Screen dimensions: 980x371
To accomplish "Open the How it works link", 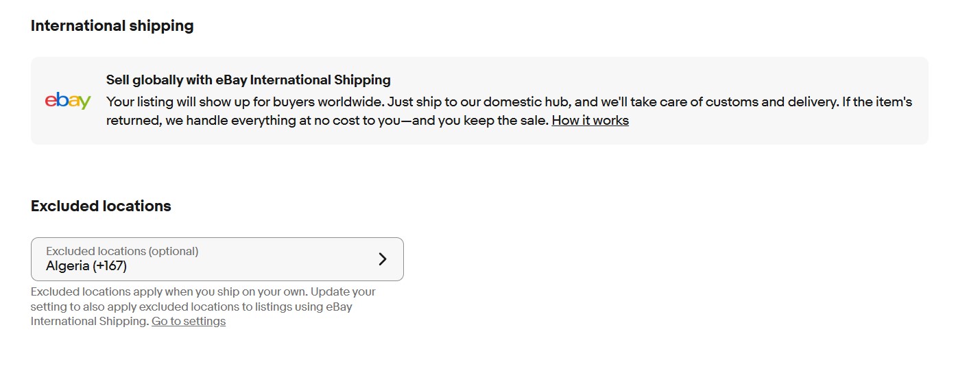I will 590,121.
